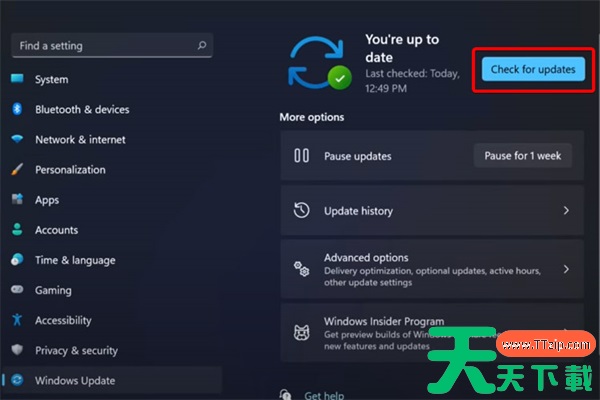Click the Get help link
This screenshot has width=600, height=400.
click(x=324, y=395)
